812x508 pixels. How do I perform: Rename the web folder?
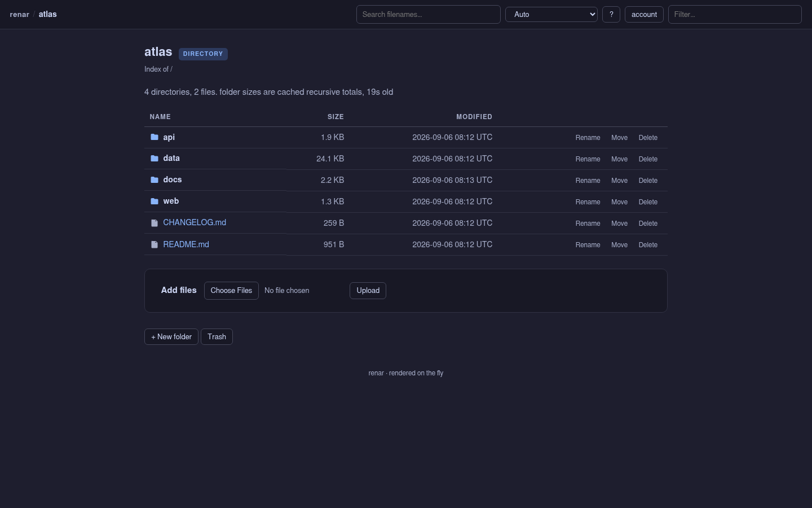pyautogui.click(x=588, y=202)
